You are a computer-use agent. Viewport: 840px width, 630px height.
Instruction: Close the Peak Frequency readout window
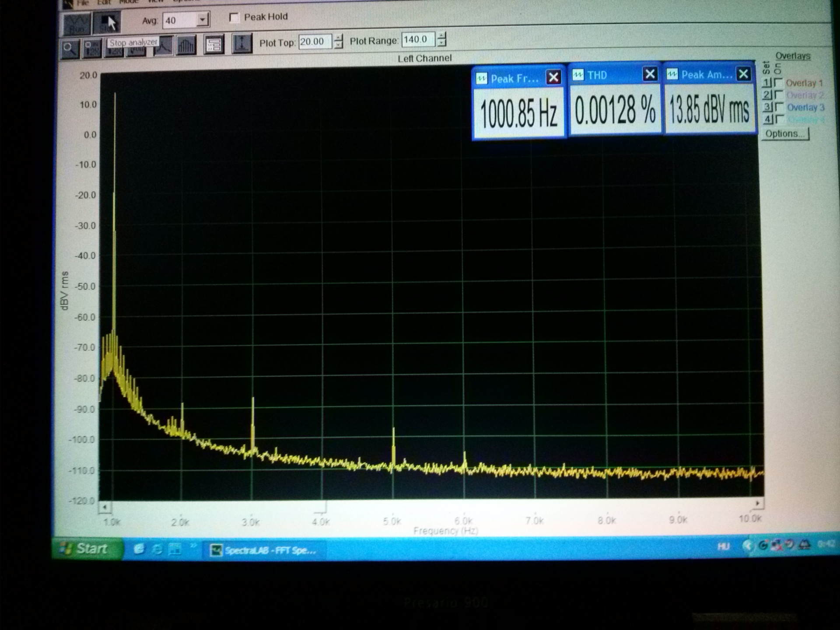pyautogui.click(x=553, y=77)
